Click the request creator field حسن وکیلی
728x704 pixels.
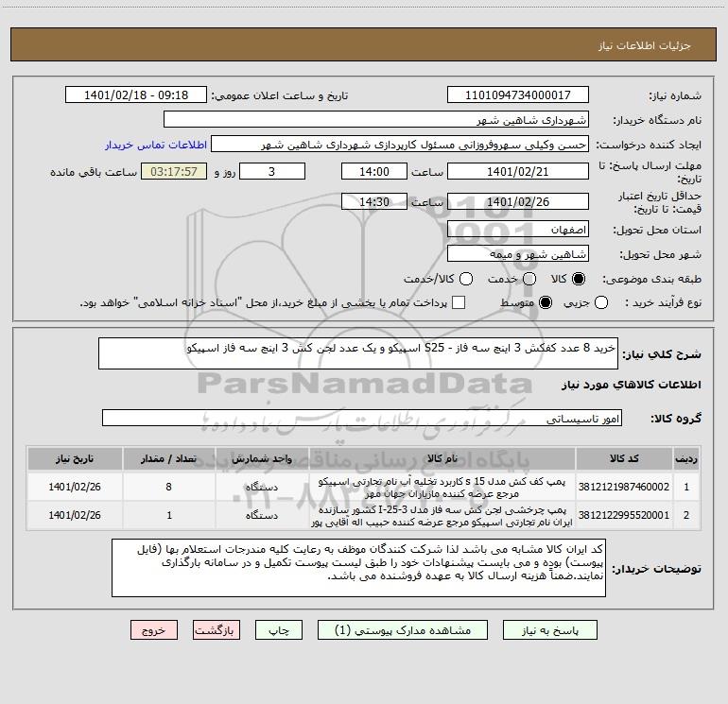400,144
